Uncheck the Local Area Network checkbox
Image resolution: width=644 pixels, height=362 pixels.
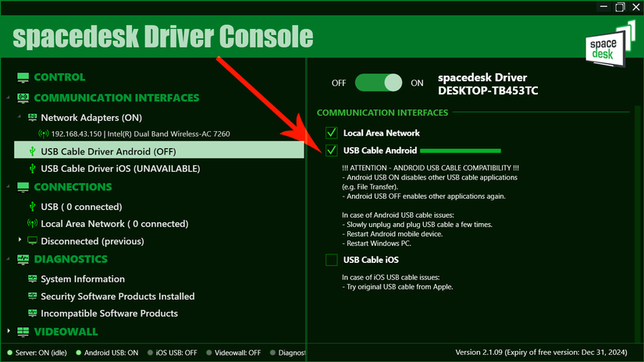332,133
